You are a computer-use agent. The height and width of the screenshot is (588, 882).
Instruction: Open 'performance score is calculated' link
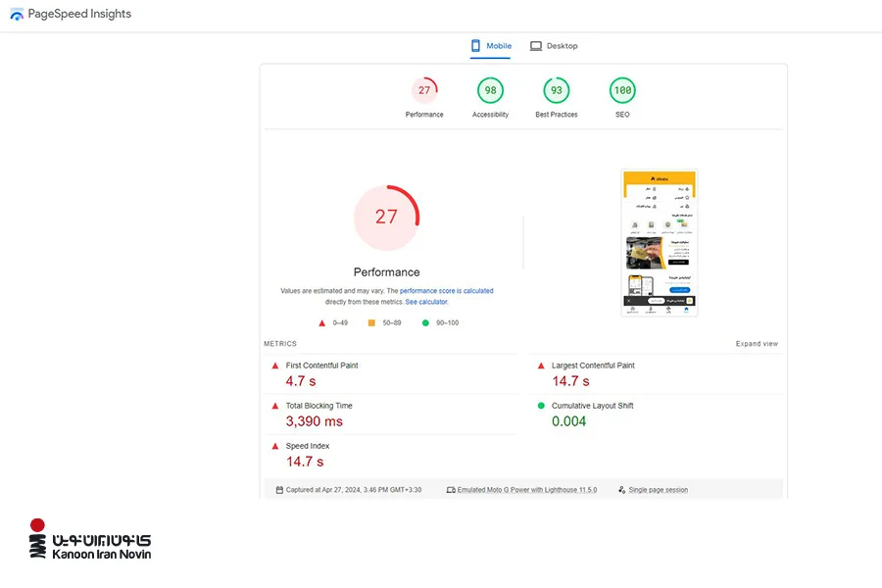tap(446, 291)
